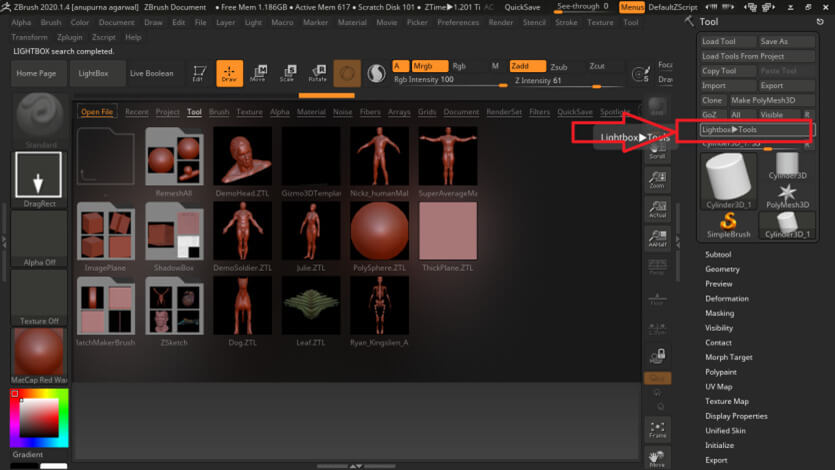Screen dimensions: 835x470
Task: Select the Move gizmo icon
Action: pyautogui.click(x=258, y=73)
